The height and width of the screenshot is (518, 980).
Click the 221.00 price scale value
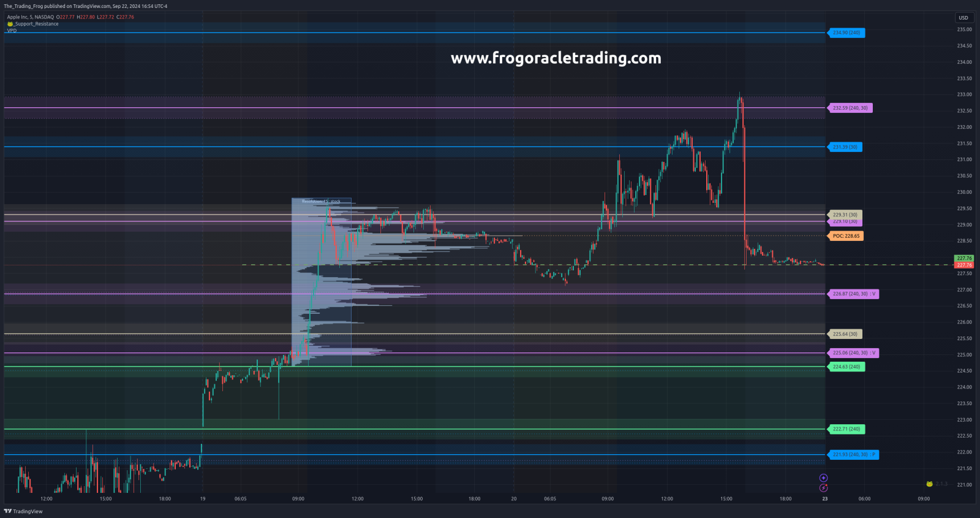[x=964, y=485]
